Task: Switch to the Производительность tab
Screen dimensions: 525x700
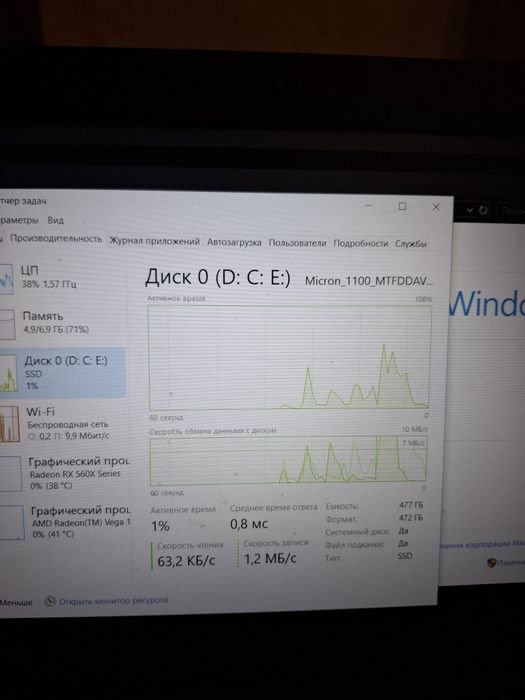Action: coord(56,239)
